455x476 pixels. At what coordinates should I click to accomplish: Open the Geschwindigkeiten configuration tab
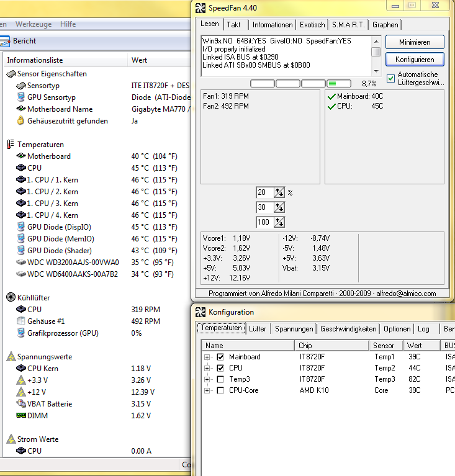[348, 329]
